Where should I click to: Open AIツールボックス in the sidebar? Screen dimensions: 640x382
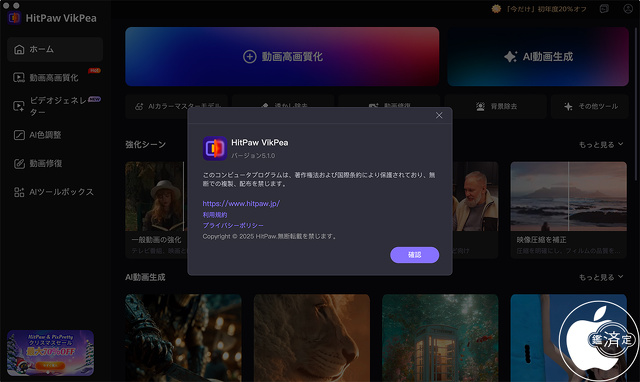55,192
